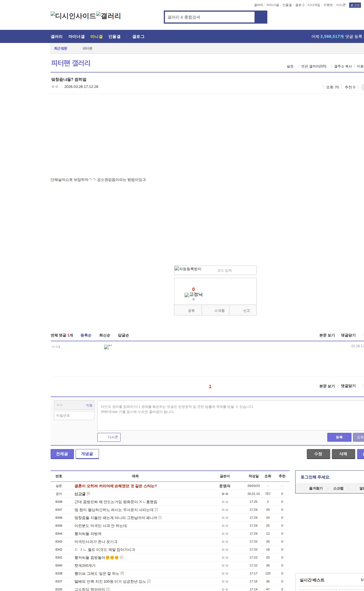Click the nickname field marked 익명
This screenshot has width=364, height=591.
pos(74,405)
